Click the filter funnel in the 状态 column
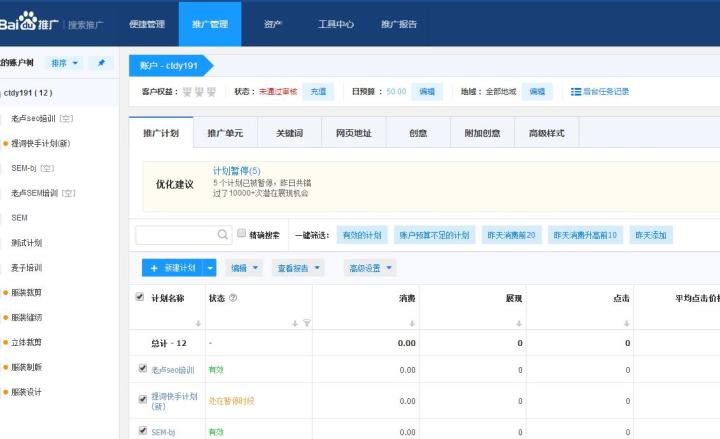The width and height of the screenshot is (720, 439). (307, 323)
